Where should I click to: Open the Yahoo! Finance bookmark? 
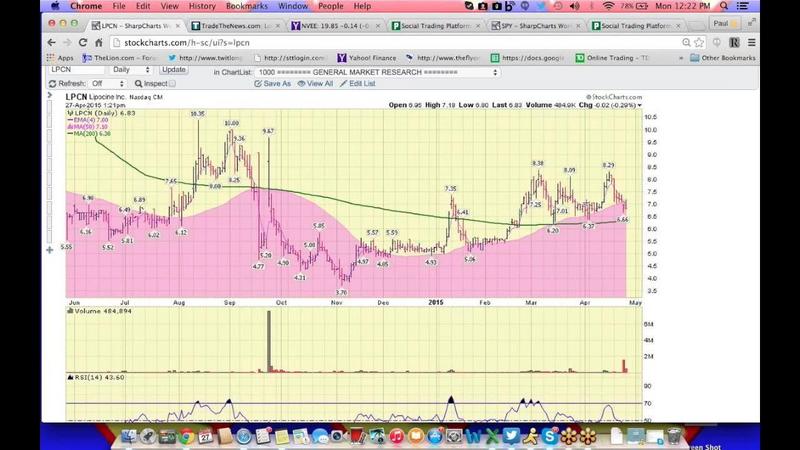(366, 58)
